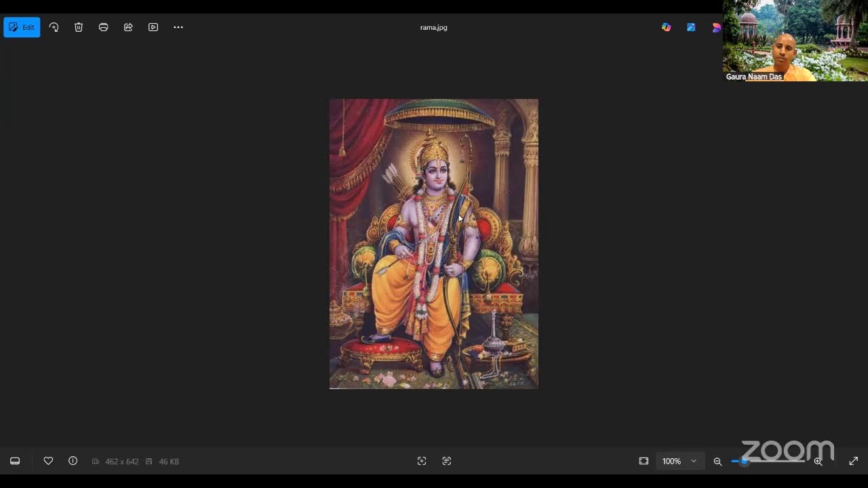Click the zoom slider handle
868x488 pixels.
[x=744, y=461]
